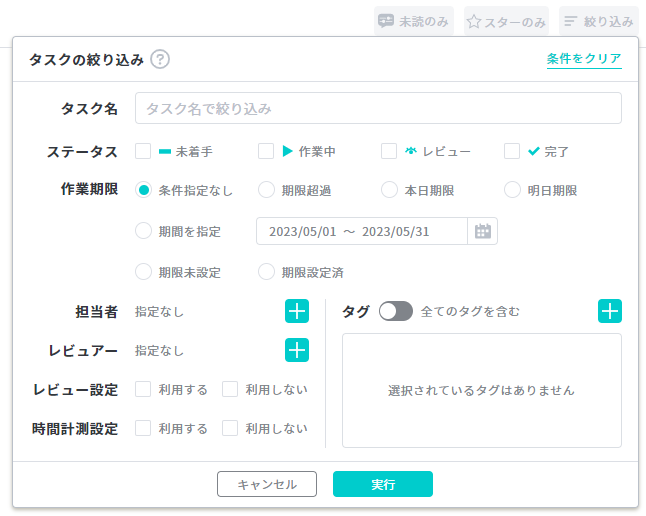Viewport: 646px width, 516px height.
Task: Select the 期間を指定 radio option
Action: tap(143, 231)
